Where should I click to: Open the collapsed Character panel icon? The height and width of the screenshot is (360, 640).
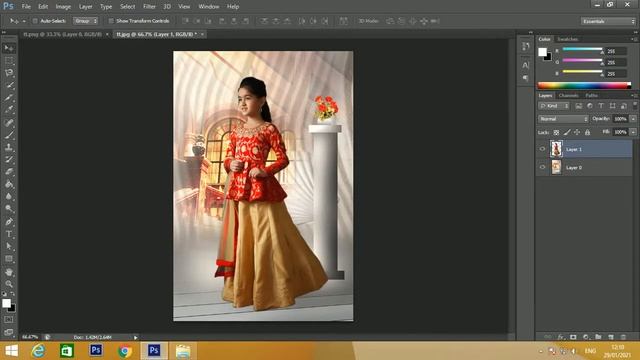526,65
